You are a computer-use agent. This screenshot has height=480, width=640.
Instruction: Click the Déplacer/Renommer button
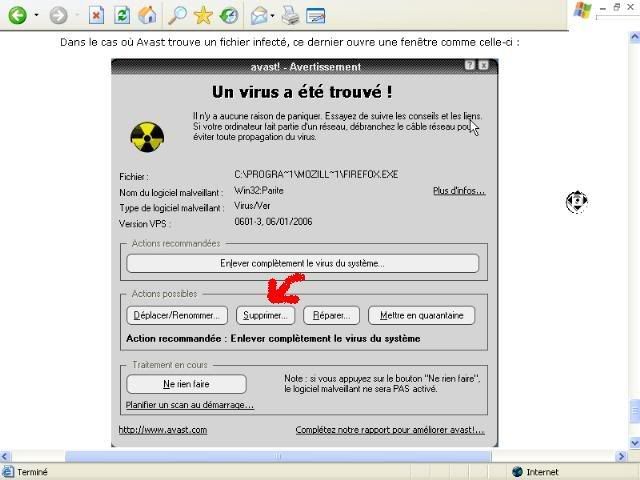(177, 316)
